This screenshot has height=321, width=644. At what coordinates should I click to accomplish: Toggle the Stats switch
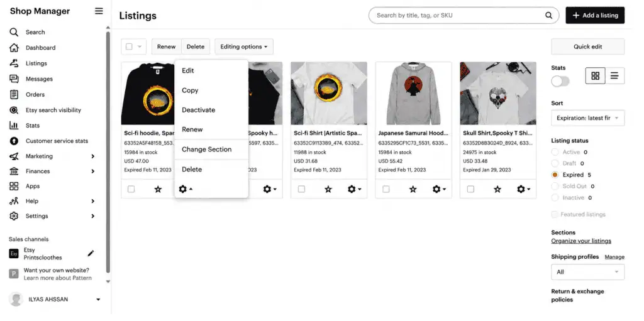coord(560,81)
